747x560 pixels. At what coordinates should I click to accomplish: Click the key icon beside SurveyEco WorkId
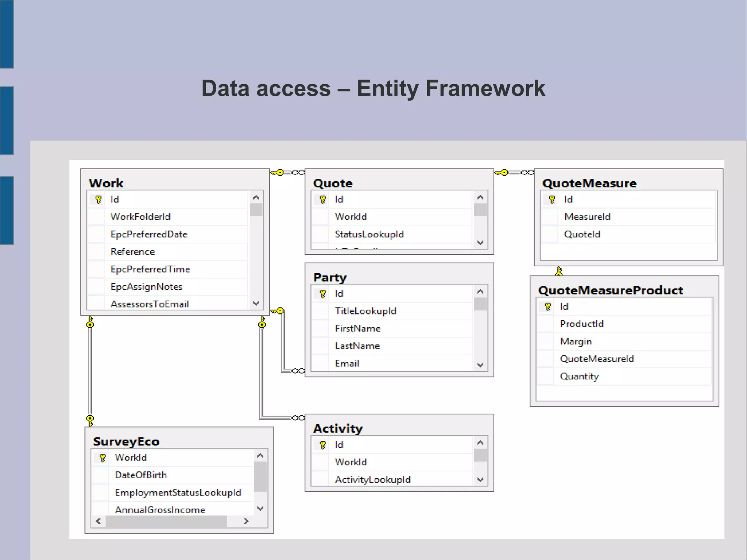[x=102, y=458]
